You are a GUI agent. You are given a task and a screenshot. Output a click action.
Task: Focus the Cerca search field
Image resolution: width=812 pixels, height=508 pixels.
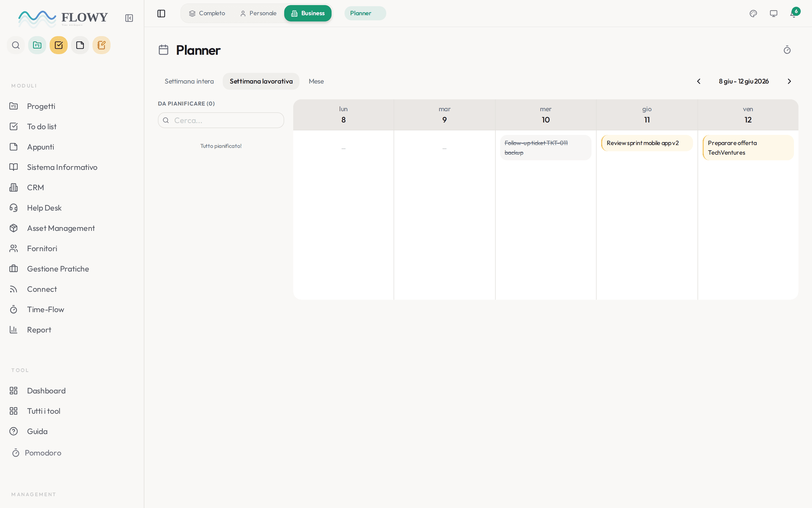(x=221, y=120)
